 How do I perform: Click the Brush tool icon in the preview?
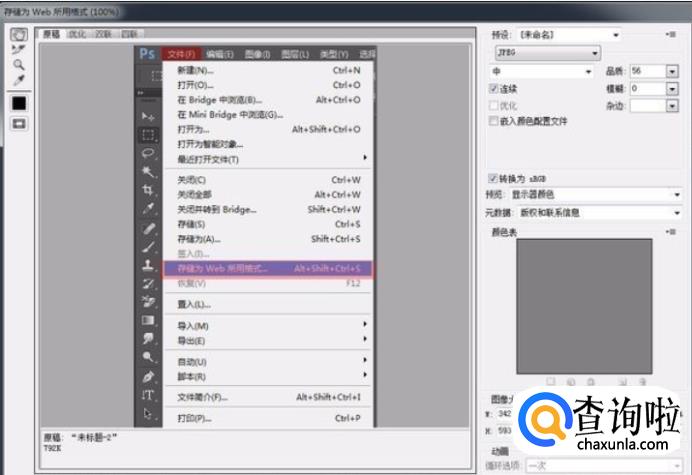(x=148, y=247)
